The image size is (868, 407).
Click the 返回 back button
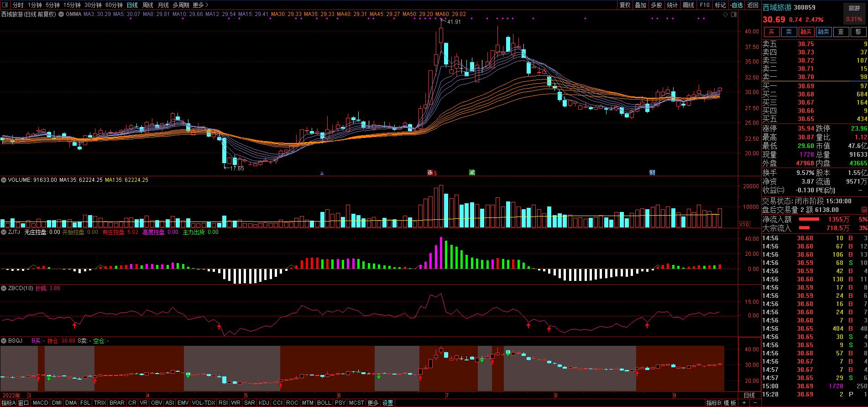coord(753,5)
